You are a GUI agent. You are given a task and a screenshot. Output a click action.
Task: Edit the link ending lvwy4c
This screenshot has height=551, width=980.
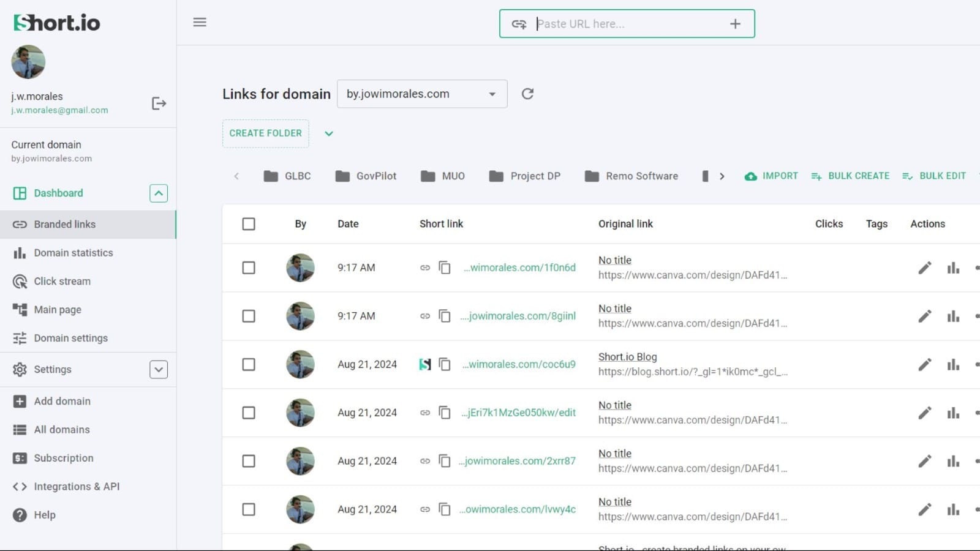(x=925, y=509)
